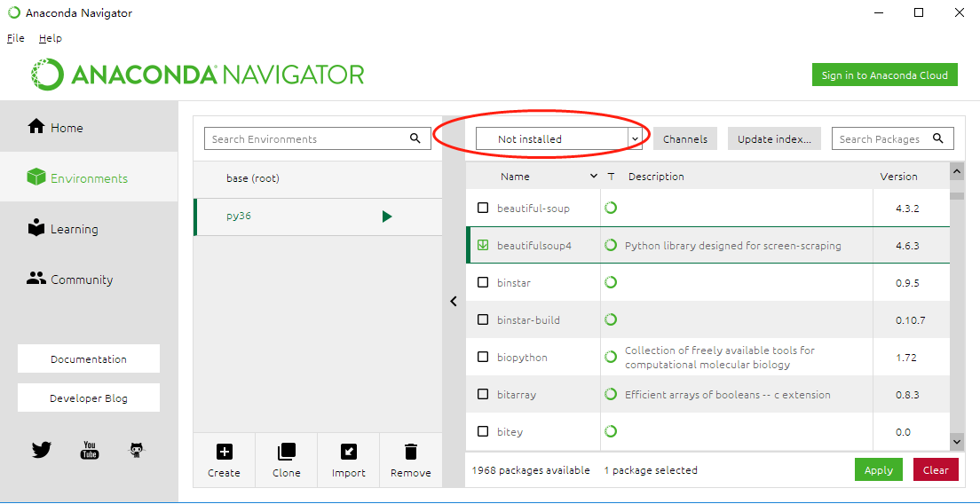Click the biopython package name
The height and width of the screenshot is (504, 980).
[x=522, y=358]
